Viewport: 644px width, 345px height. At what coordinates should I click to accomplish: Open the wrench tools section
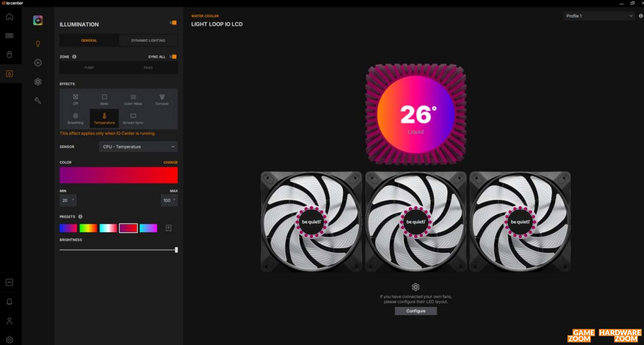38,101
